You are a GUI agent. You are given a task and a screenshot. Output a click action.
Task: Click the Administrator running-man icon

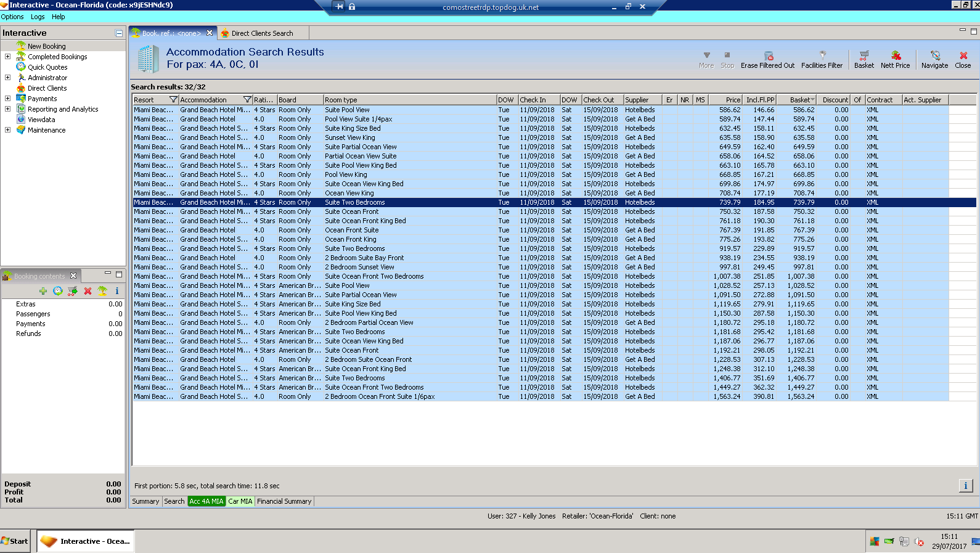[x=21, y=77]
